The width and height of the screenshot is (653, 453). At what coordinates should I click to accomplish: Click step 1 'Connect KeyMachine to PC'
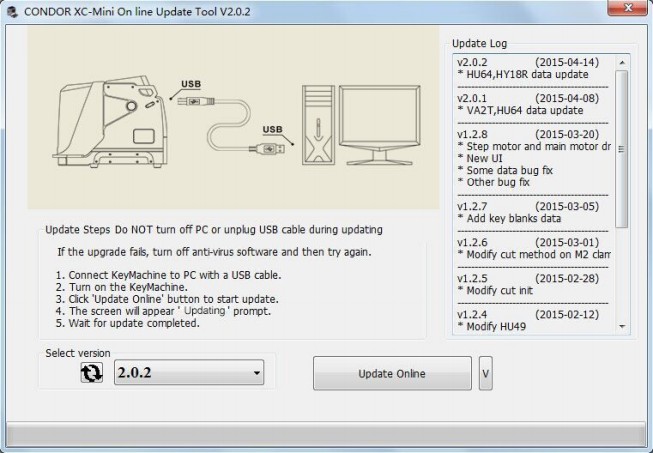click(169, 275)
